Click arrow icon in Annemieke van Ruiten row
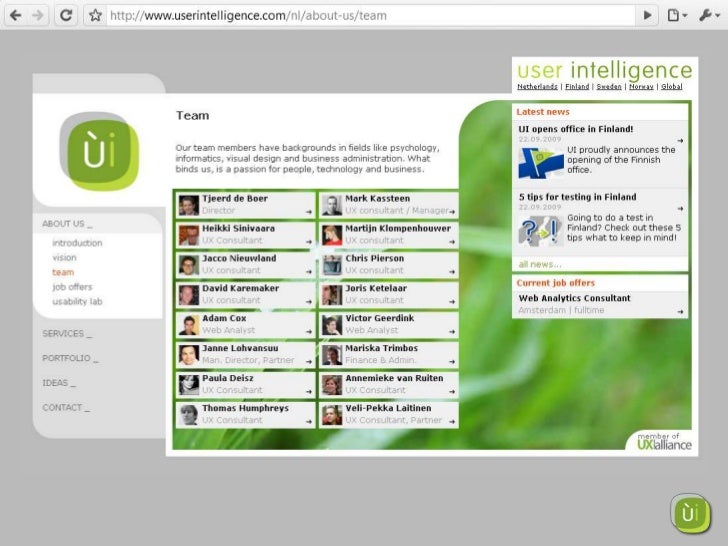728x546 pixels. (452, 392)
